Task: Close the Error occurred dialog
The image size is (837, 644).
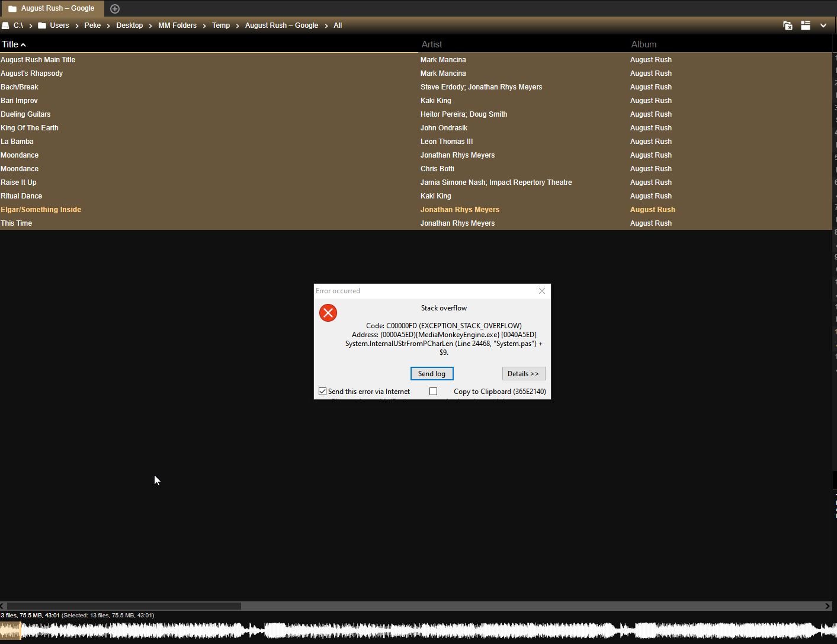Action: coord(541,291)
